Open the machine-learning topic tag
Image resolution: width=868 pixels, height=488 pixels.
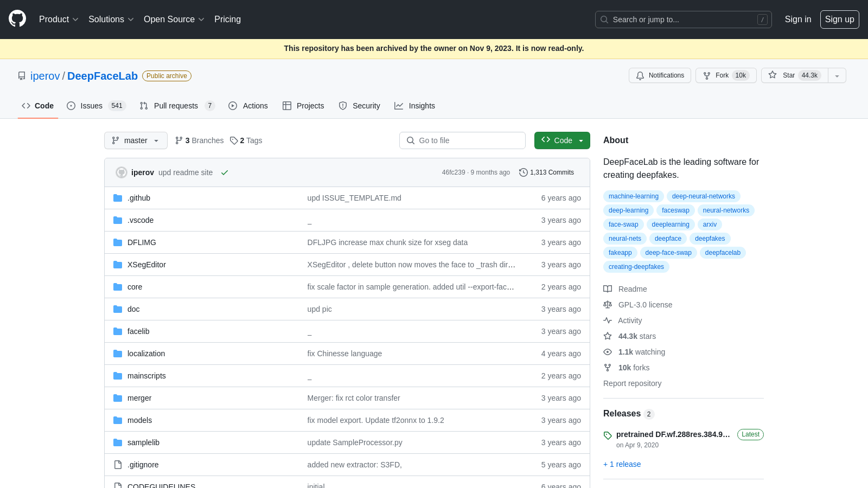pyautogui.click(x=634, y=196)
